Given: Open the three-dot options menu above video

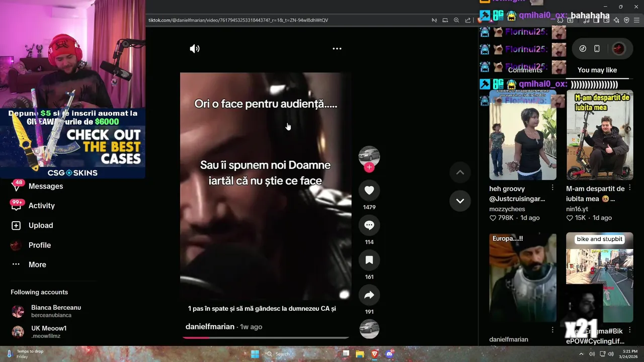Looking at the screenshot, I should [337, 49].
